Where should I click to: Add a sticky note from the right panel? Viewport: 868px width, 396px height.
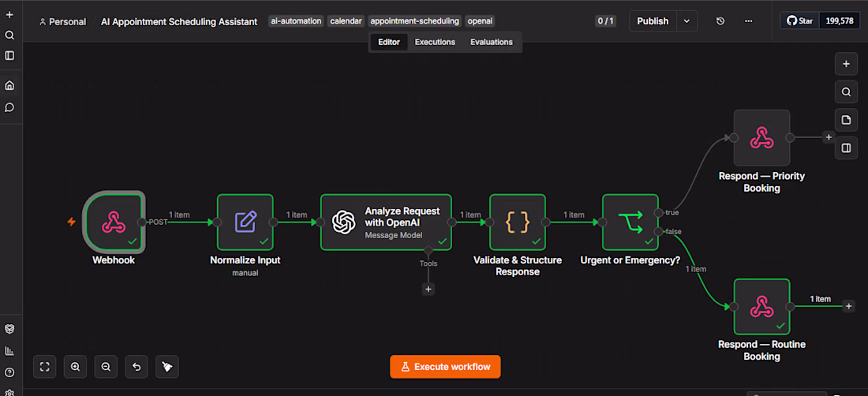pos(846,120)
